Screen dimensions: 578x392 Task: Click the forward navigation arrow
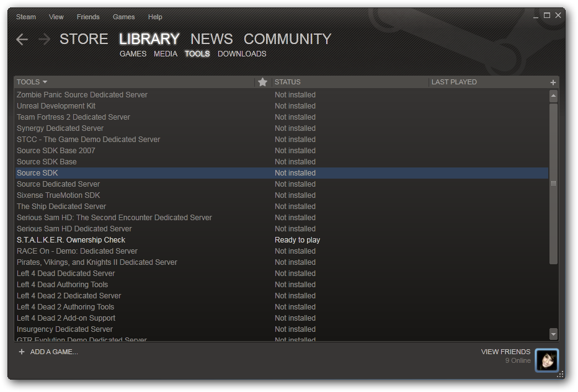[x=44, y=40]
